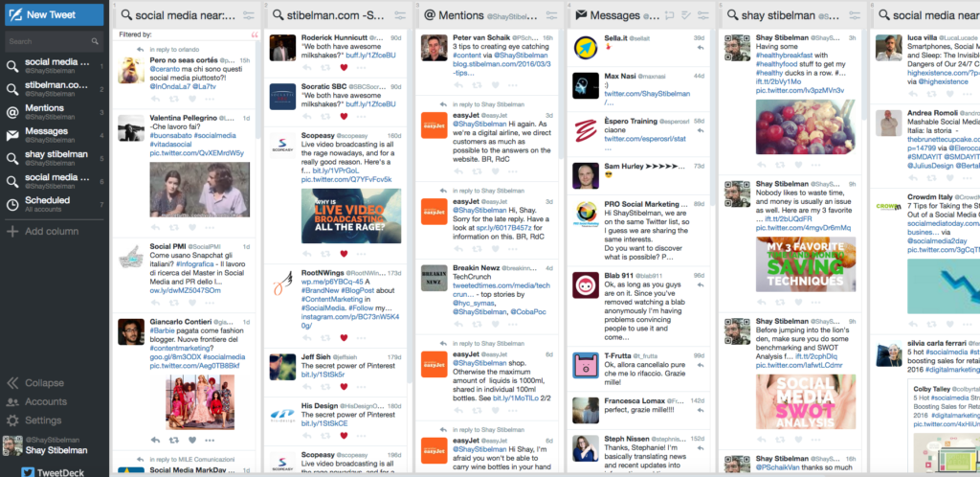980x477 pixels.
Task: Retweet Scopeasy's live video broadcasting tweet
Action: 325,254
